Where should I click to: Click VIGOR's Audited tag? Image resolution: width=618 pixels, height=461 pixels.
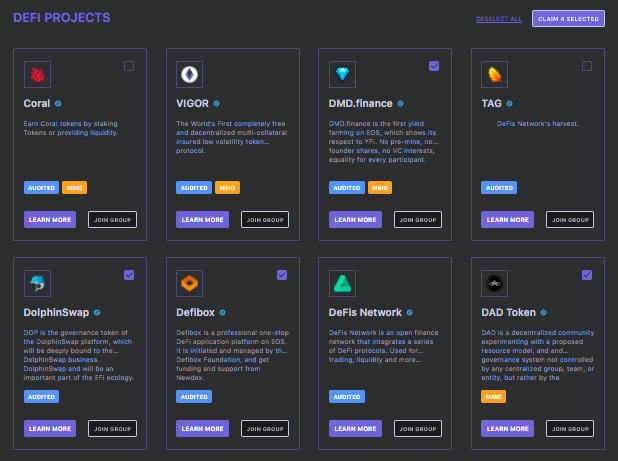coord(194,188)
